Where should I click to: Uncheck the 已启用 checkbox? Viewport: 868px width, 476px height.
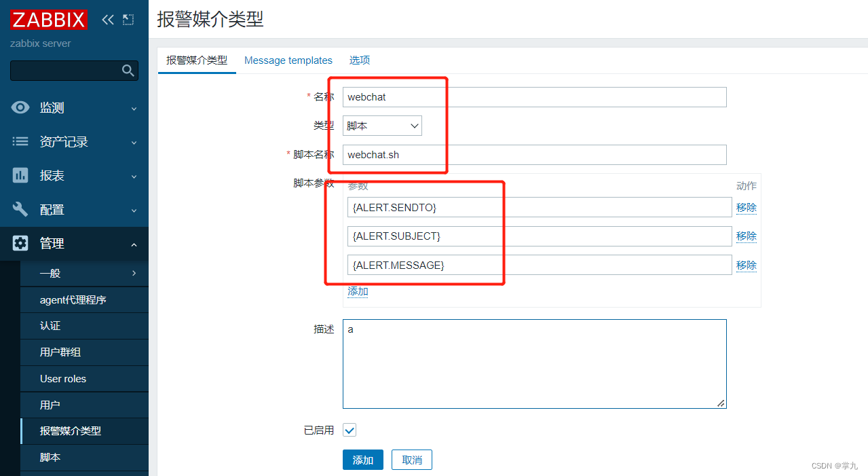tap(350, 430)
